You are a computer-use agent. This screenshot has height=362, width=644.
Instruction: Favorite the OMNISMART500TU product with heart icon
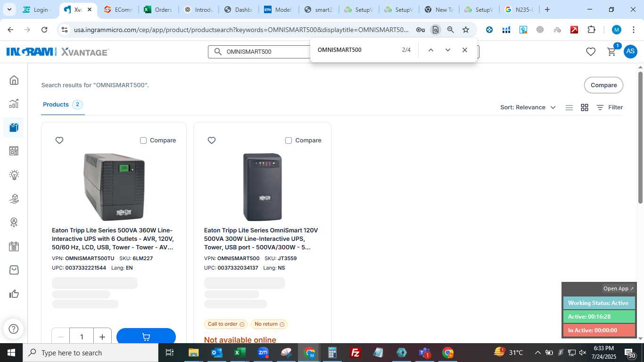59,140
